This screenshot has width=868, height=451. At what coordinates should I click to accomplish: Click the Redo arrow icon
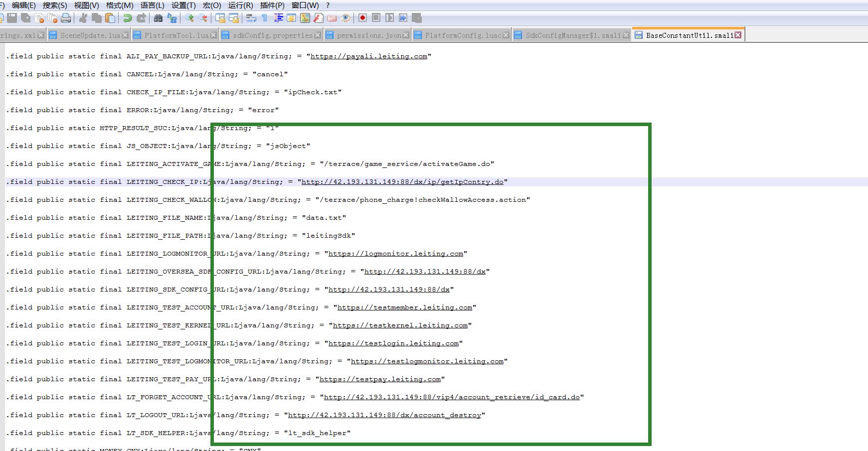pyautogui.click(x=142, y=18)
